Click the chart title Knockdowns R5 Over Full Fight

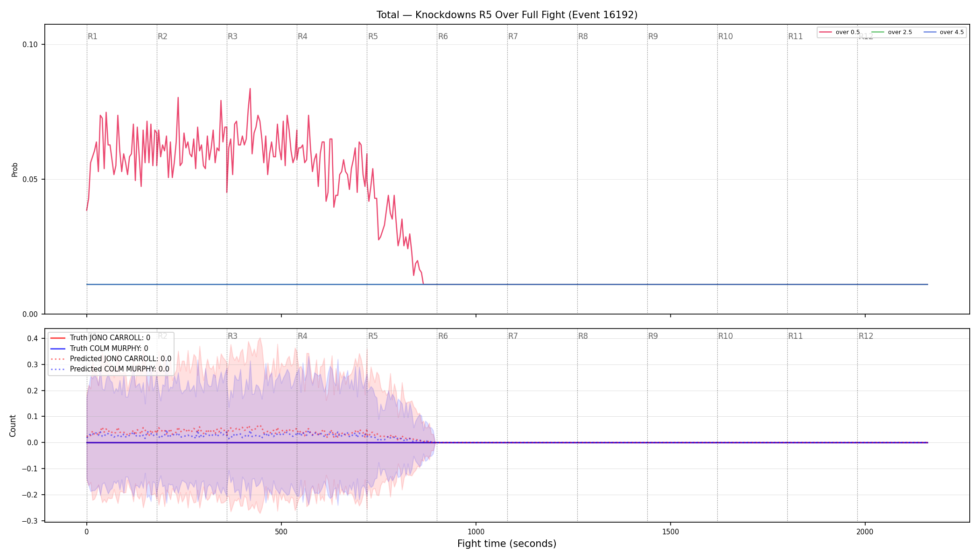point(507,15)
